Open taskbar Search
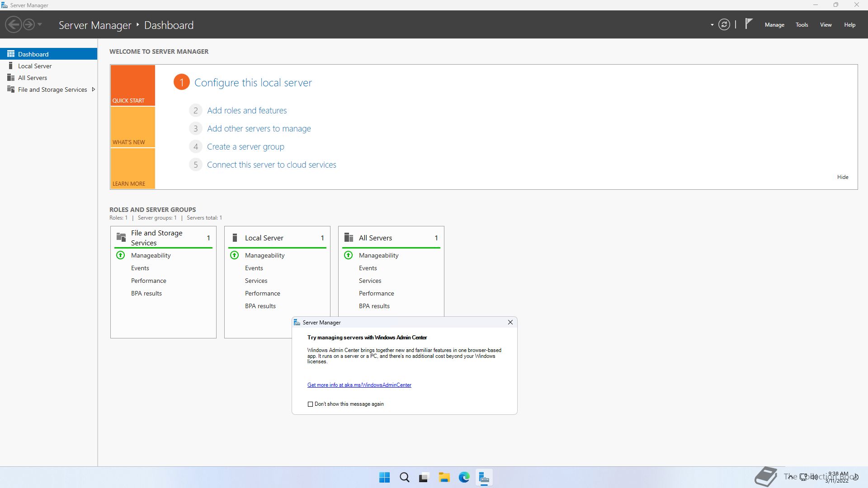The width and height of the screenshot is (868, 488). click(405, 477)
